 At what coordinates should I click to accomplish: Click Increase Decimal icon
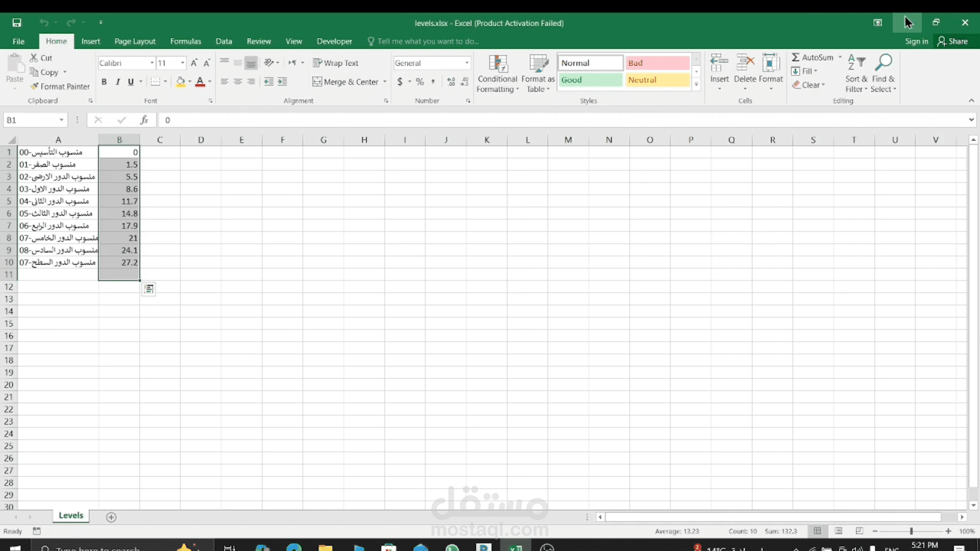pos(451,82)
